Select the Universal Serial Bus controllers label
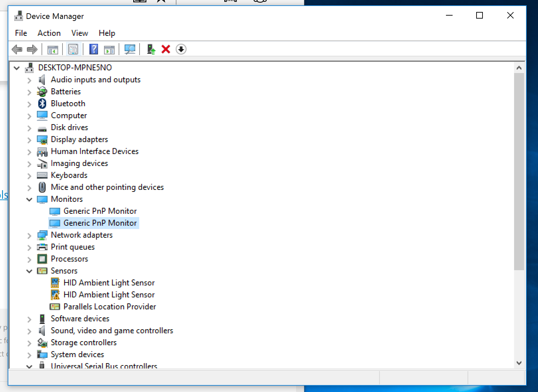 (x=104, y=365)
